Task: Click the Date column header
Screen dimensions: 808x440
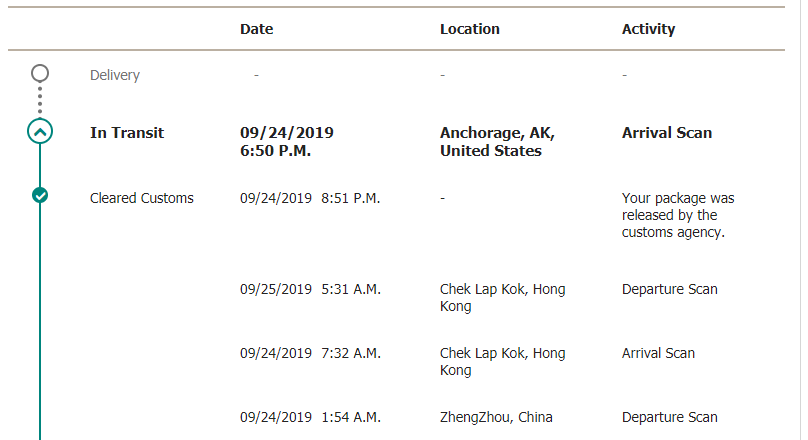Action: (x=257, y=29)
